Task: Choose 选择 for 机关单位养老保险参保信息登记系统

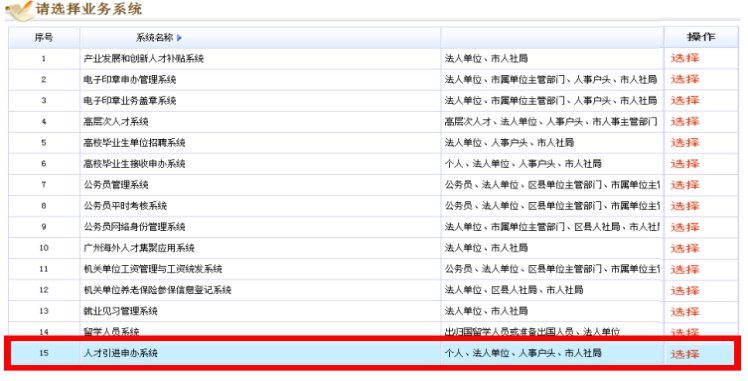Action: [685, 290]
